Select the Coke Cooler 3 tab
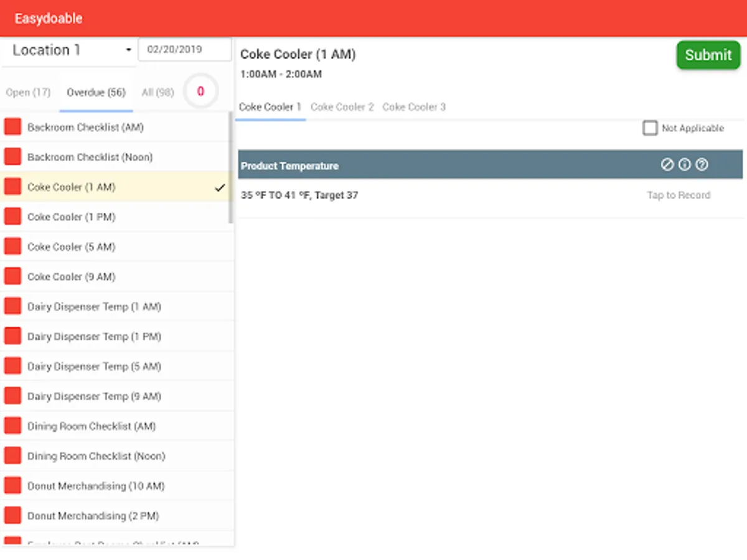Viewport: 747px width, 560px height. tap(414, 107)
